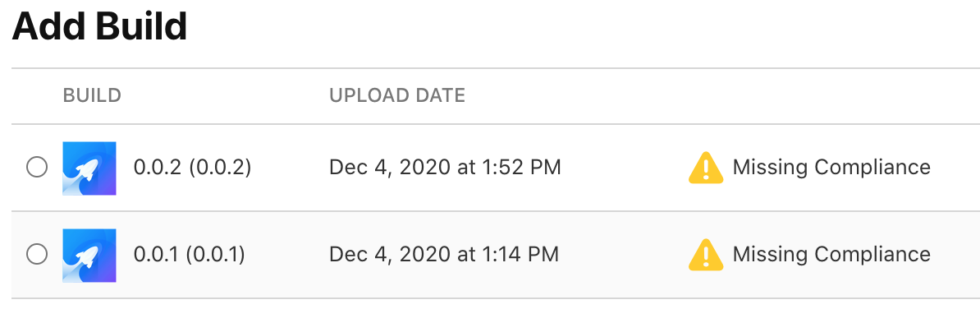Click Missing Compliance text on 0.0.1 row
This screenshot has width=980, height=332.
[x=831, y=255]
